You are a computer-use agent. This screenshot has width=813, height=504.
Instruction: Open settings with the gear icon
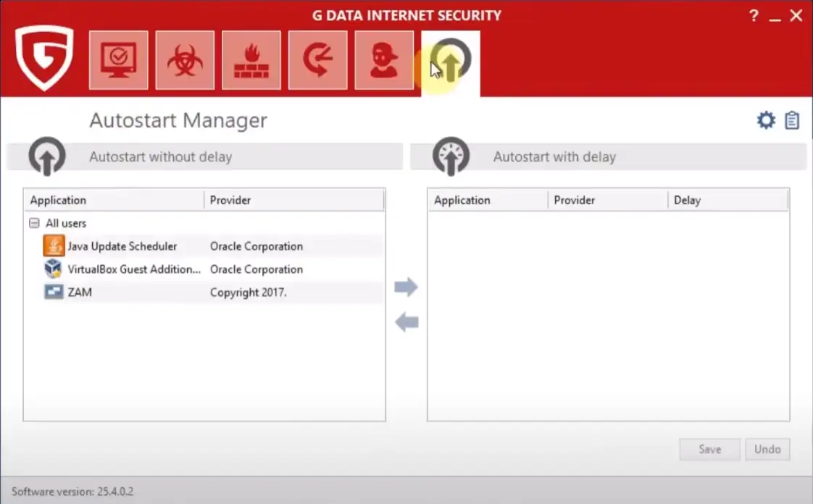click(766, 120)
